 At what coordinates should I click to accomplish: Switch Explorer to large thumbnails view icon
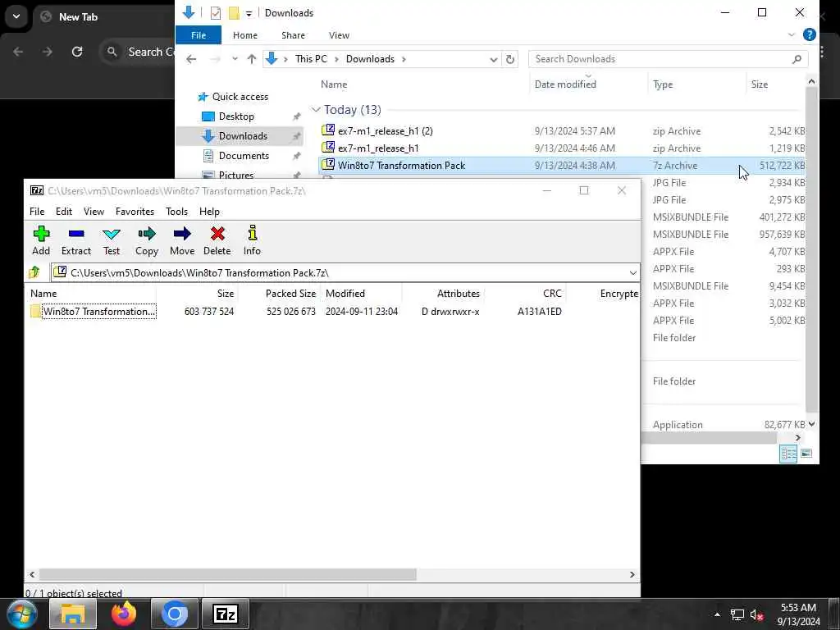[x=806, y=454]
